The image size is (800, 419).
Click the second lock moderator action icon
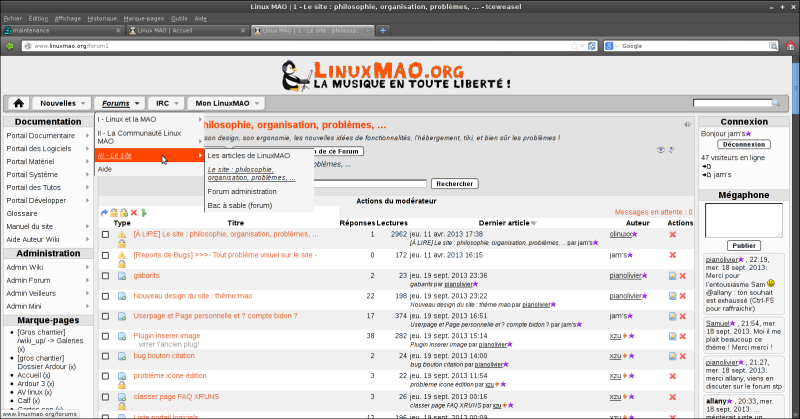[x=124, y=213]
